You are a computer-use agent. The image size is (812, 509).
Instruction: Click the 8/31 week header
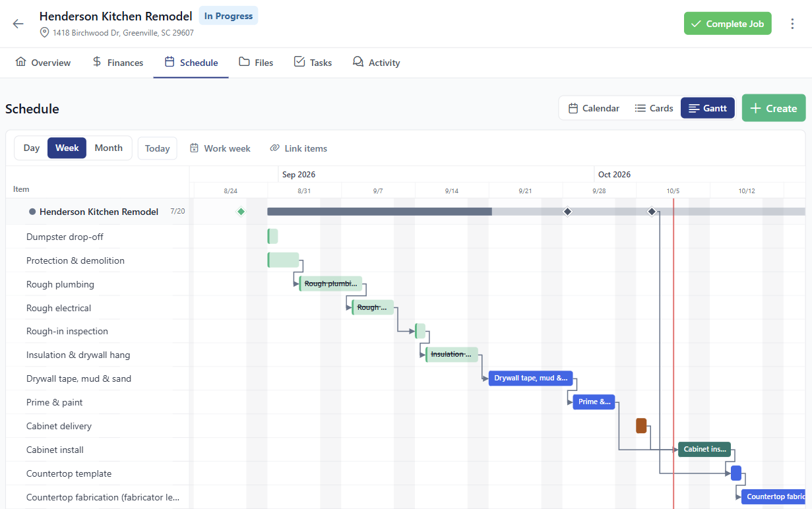point(304,191)
